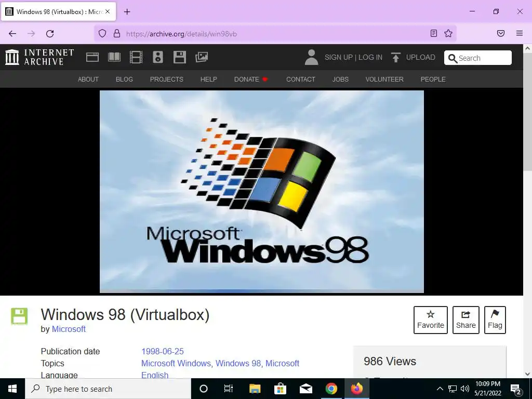Open the CONTACT menu item
Viewport: 532px width, 399px height.
point(301,79)
